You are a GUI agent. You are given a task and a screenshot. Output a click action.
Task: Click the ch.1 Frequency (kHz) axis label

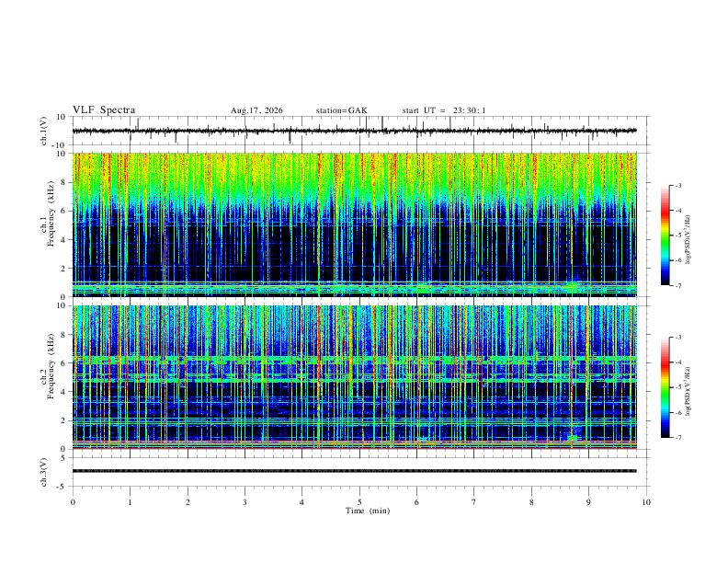(x=47, y=224)
